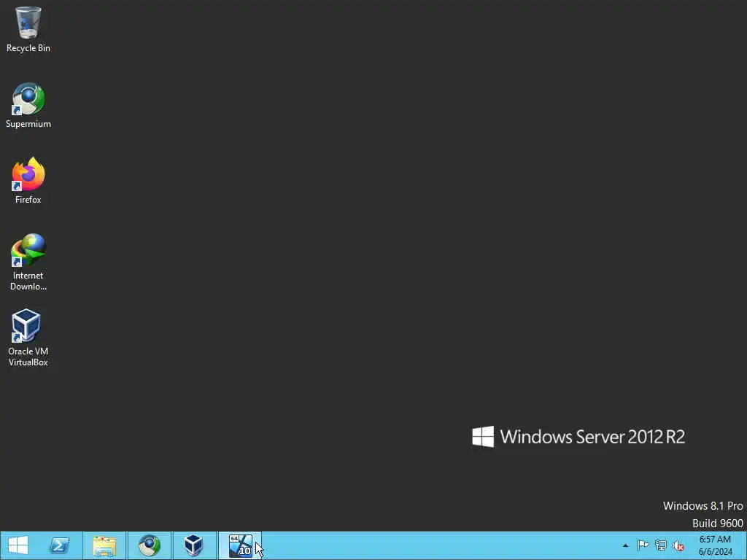
Task: Open Supermium from the taskbar
Action: [x=149, y=545]
